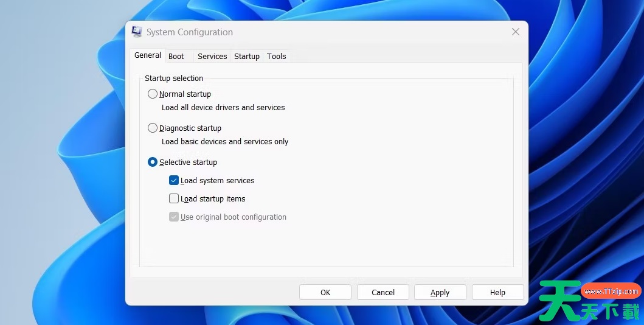Viewport: 644px width, 325px height.
Task: Open the Boot tab
Action: 176,57
